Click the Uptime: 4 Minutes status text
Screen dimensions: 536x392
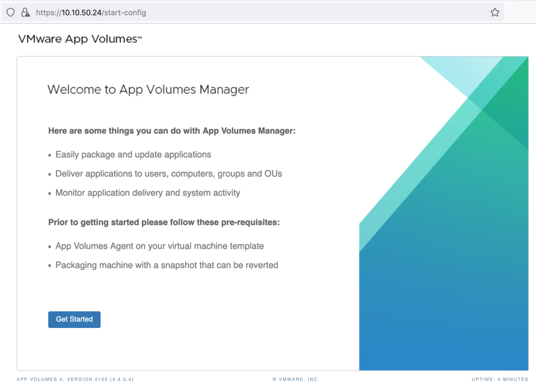pyautogui.click(x=500, y=380)
